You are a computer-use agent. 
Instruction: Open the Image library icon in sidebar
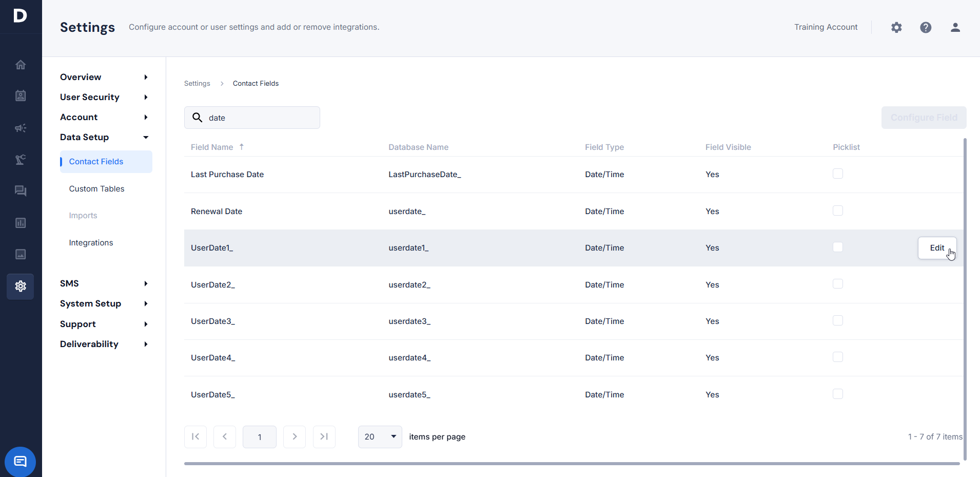tap(21, 255)
